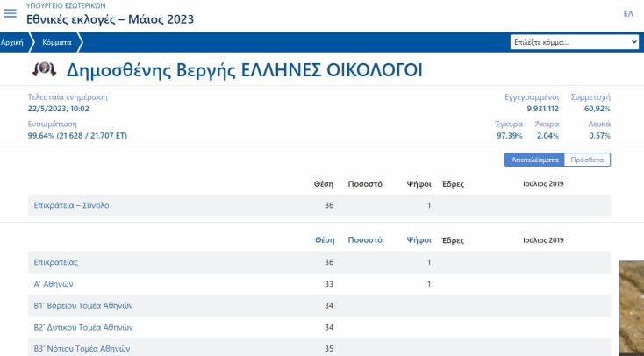Sort regions table by Ποσοστό
Viewport: 644px width, 356px height.
pos(365,240)
